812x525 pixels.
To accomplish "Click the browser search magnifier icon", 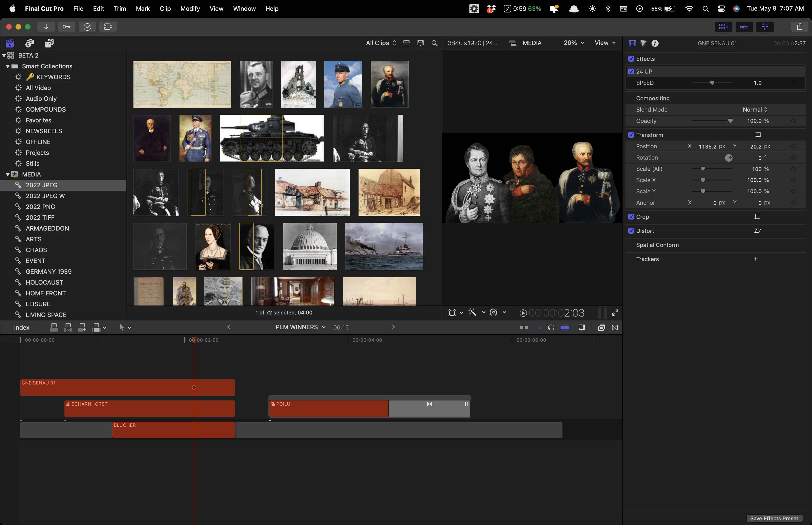I will 434,43.
